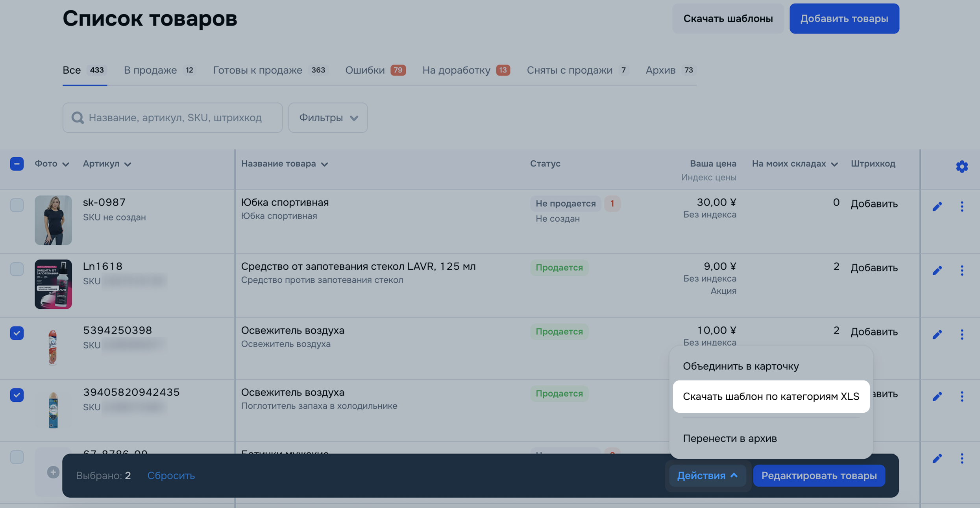
Task: Select Скачать шаблон по категориям XLS
Action: pyautogui.click(x=771, y=396)
